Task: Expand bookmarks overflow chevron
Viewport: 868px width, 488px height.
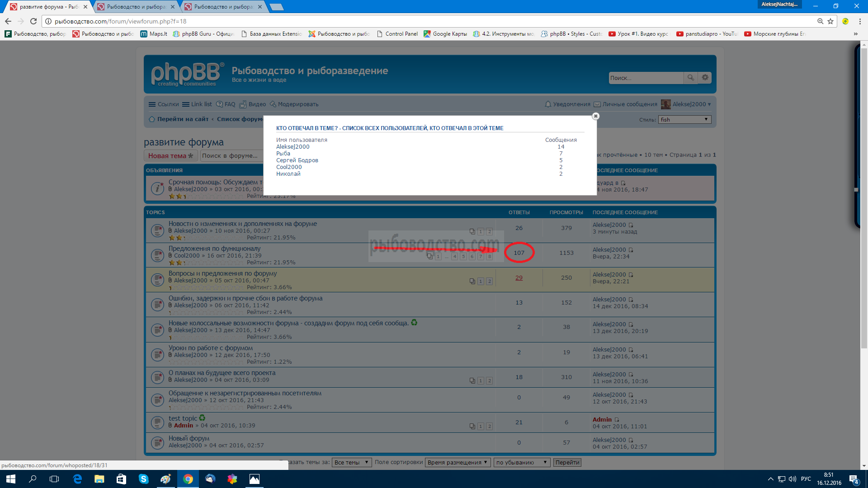Action: pos(855,34)
